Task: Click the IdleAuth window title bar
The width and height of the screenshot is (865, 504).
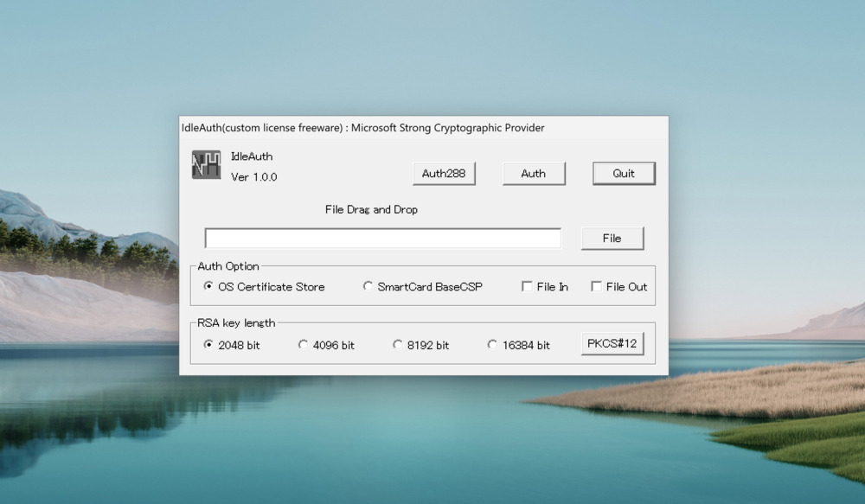Action: (424, 128)
